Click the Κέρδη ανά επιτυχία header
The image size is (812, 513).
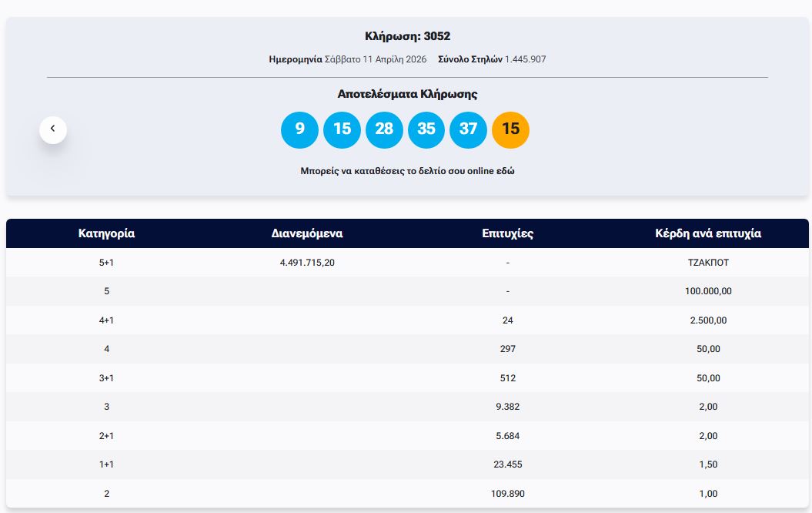[708, 233]
